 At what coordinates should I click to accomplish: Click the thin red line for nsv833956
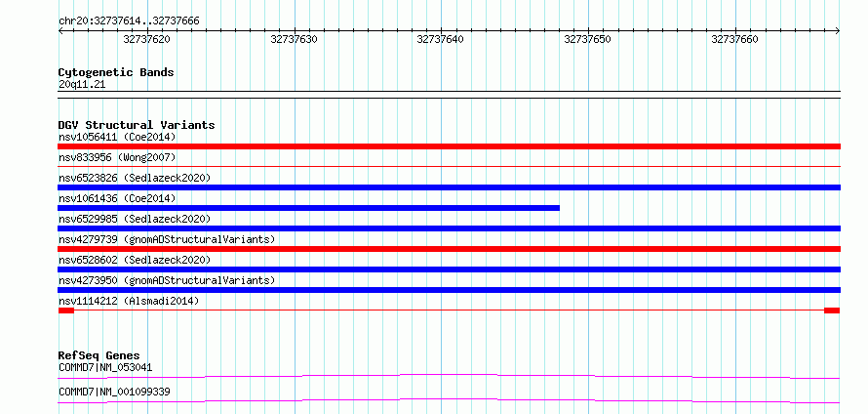coord(449,166)
